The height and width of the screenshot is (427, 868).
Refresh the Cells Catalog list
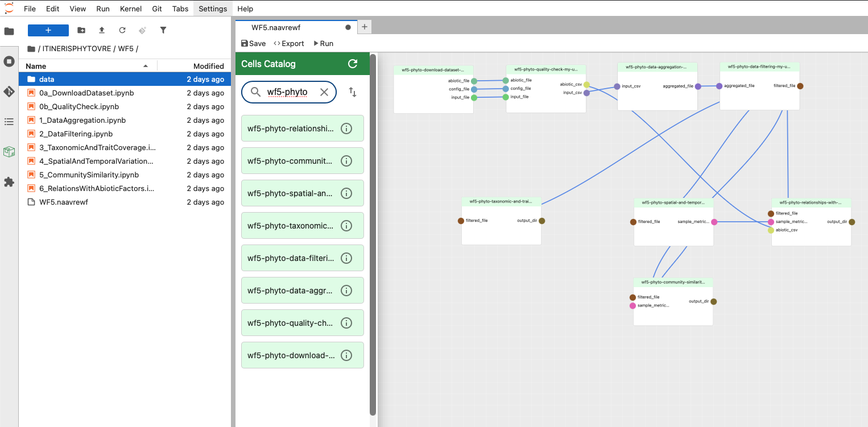click(x=353, y=64)
